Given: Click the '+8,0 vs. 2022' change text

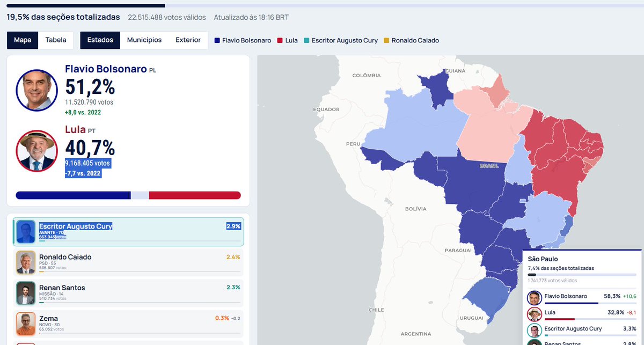Looking at the screenshot, I should pos(83,113).
